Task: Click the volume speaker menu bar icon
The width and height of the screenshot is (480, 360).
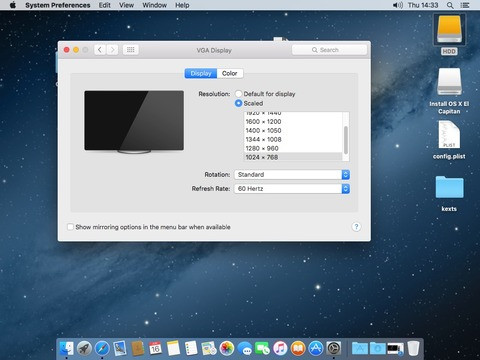Action: click(x=398, y=5)
